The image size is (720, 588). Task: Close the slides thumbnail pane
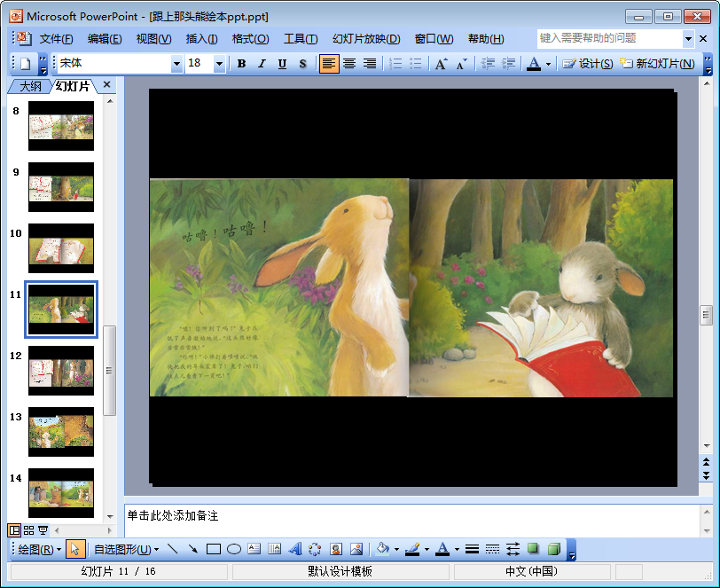pos(106,84)
